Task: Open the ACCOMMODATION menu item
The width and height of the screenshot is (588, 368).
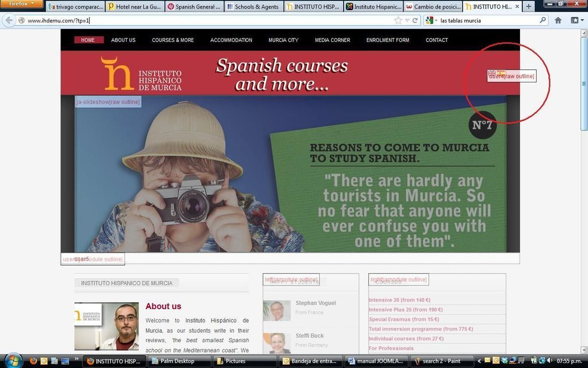Action: tap(231, 40)
